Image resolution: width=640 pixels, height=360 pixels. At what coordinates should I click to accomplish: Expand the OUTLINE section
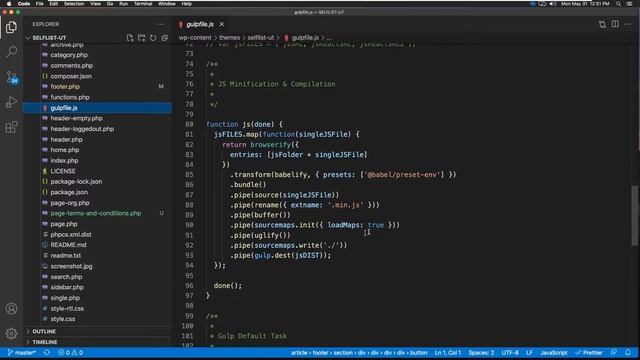tap(44, 331)
